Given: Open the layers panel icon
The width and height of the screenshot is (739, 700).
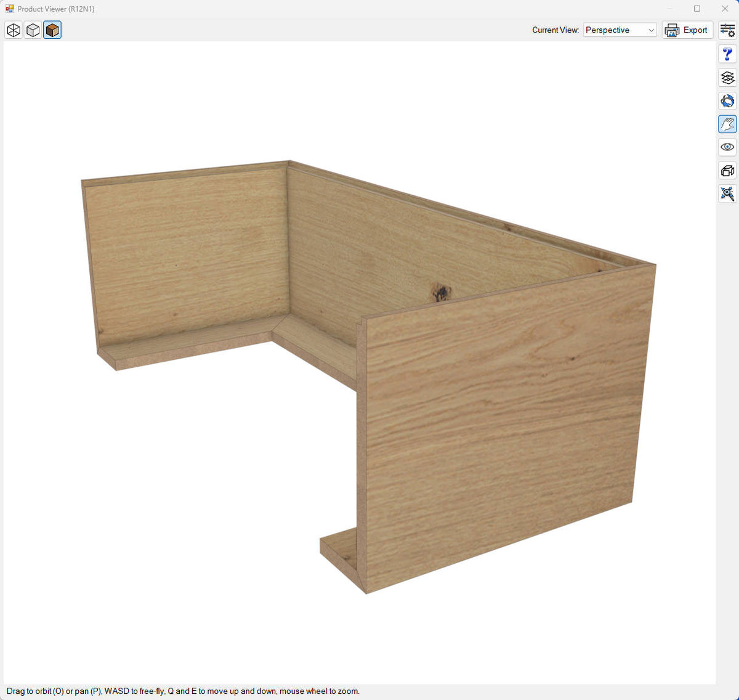Looking at the screenshot, I should (727, 78).
